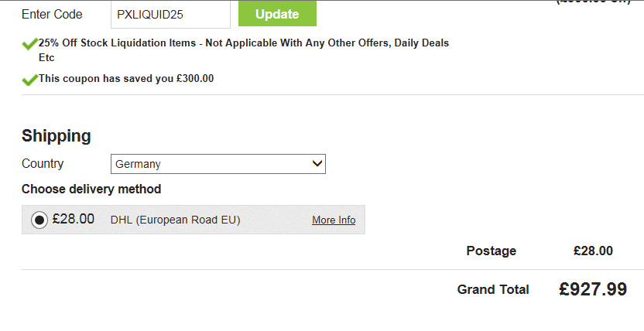
Task: Click the Grand Total label
Action: coord(493,289)
